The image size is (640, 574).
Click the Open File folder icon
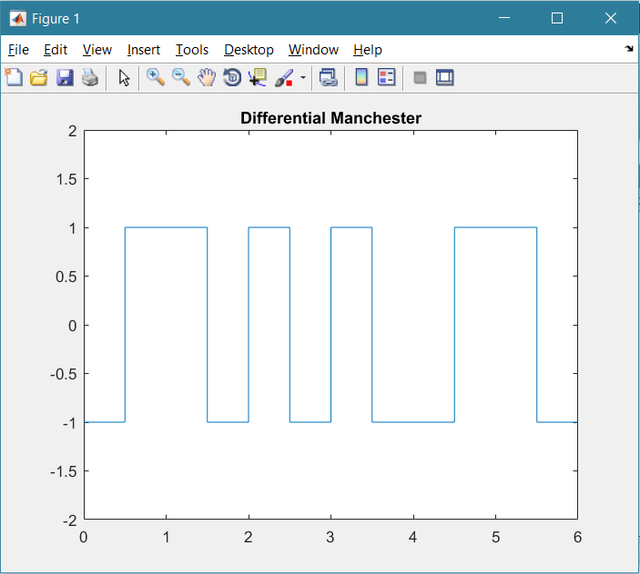39,77
